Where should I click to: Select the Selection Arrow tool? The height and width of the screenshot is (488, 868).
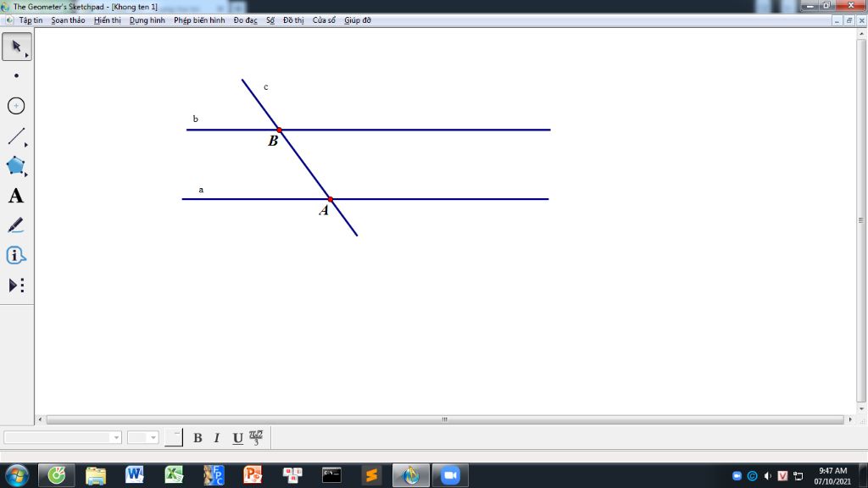coord(17,47)
